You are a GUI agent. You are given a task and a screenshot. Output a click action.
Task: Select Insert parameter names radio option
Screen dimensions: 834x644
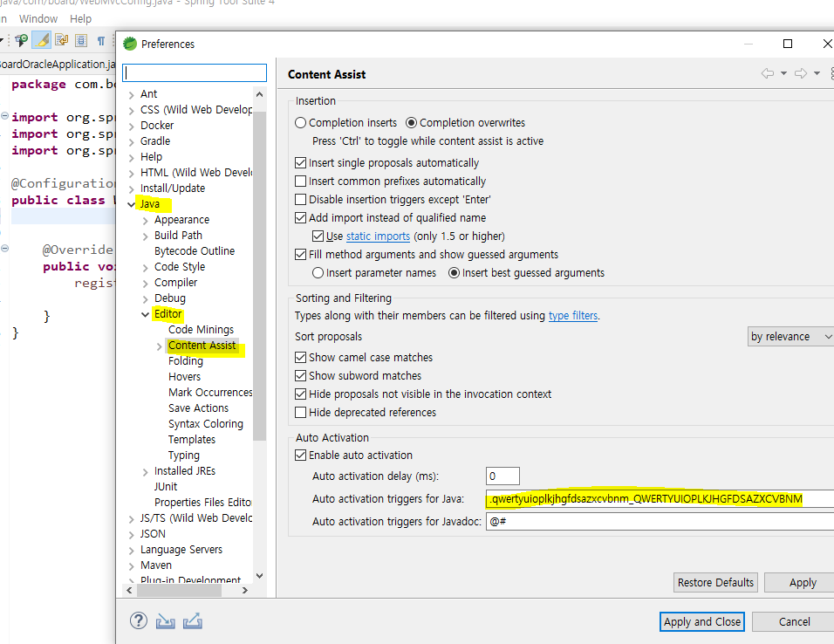click(318, 273)
